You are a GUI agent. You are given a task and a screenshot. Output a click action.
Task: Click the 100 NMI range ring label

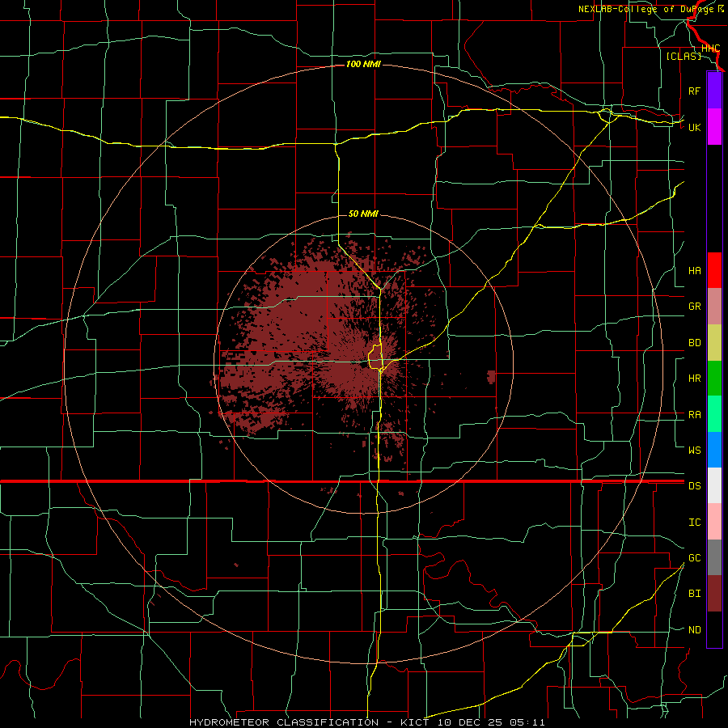[x=363, y=64]
